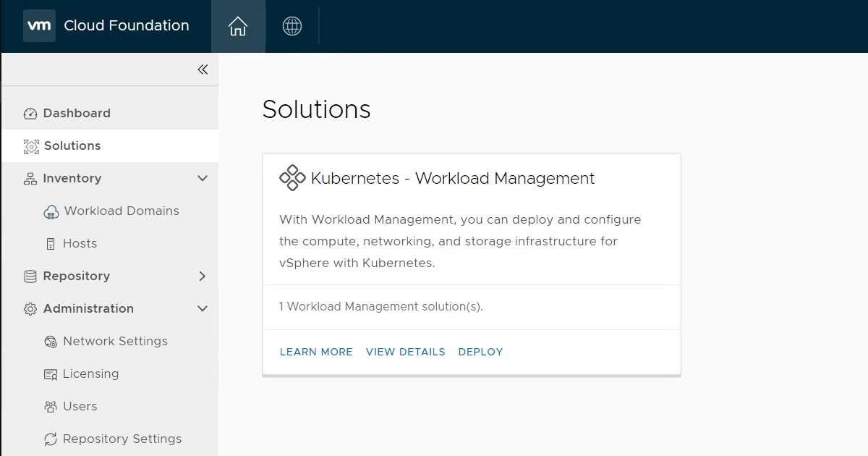This screenshot has width=868, height=456.
Task: Click the Solutions icon in sidebar
Action: point(31,146)
